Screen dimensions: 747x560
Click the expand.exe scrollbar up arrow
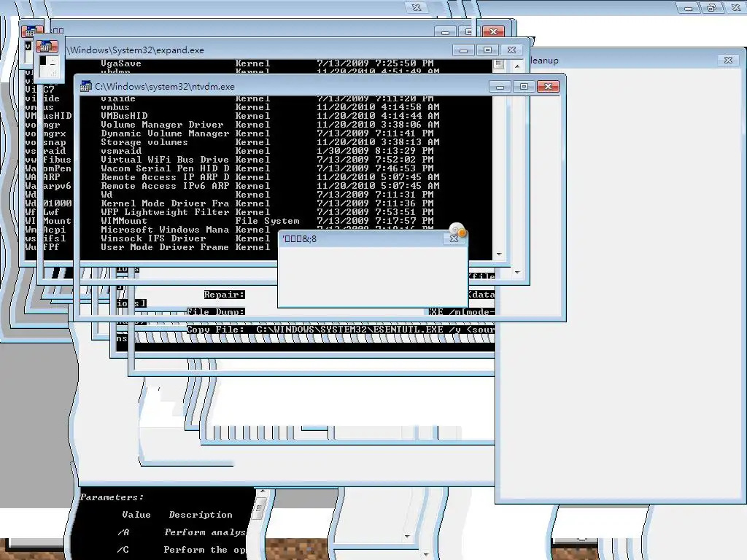517,65
